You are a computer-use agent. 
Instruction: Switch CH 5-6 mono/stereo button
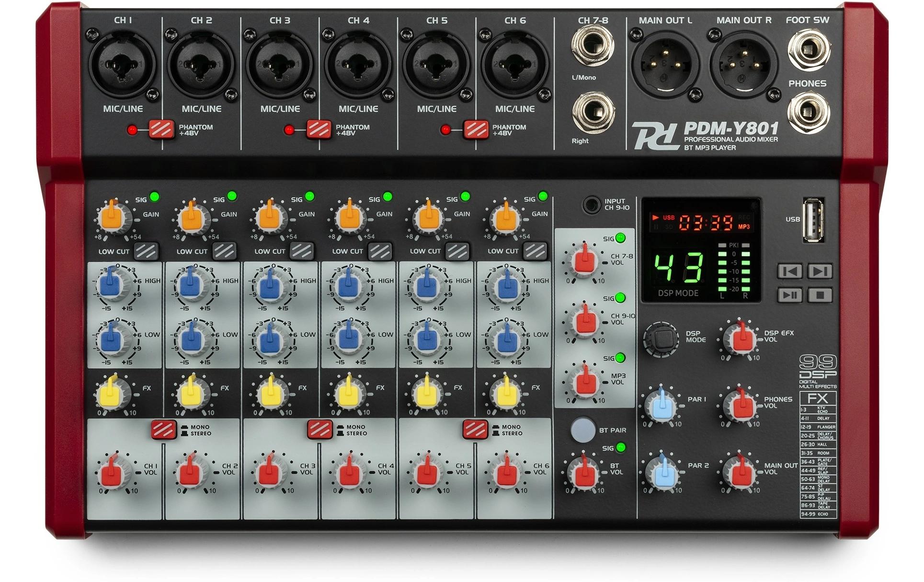pos(476,430)
